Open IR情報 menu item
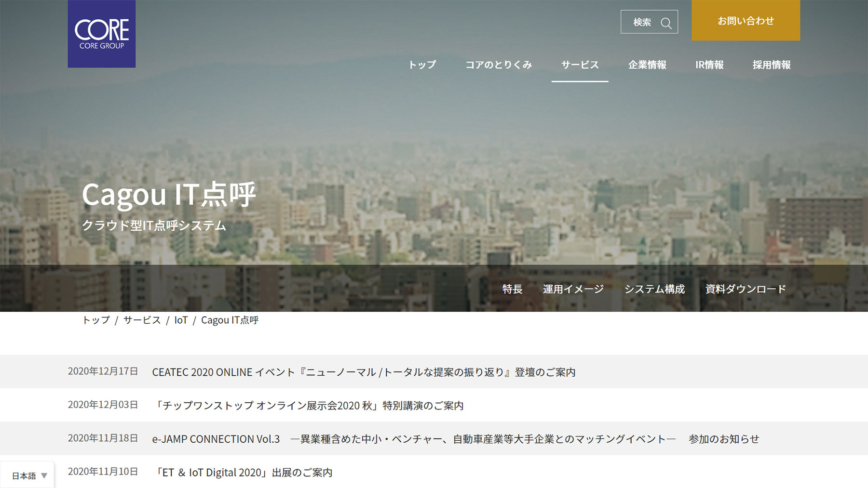 (x=709, y=65)
